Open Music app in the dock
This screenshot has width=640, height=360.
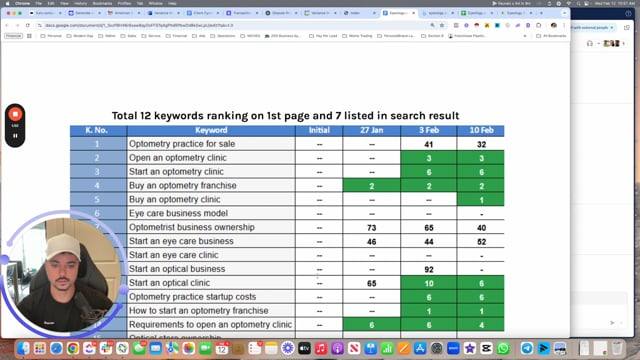coord(321,348)
